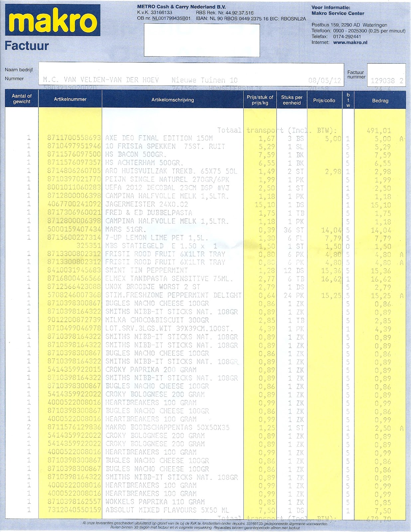Click the Bedrag value 15,36
411x532 pixels.
381,271
